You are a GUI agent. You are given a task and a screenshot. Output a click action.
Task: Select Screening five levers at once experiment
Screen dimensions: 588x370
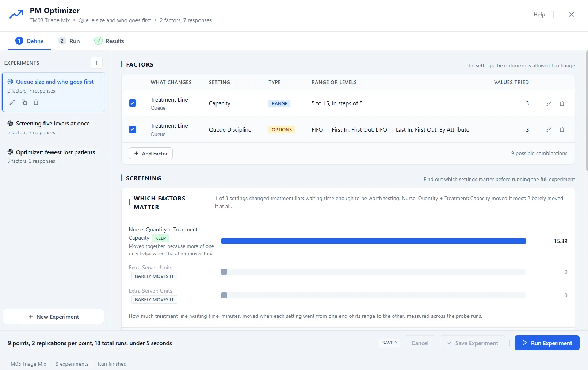tap(54, 128)
